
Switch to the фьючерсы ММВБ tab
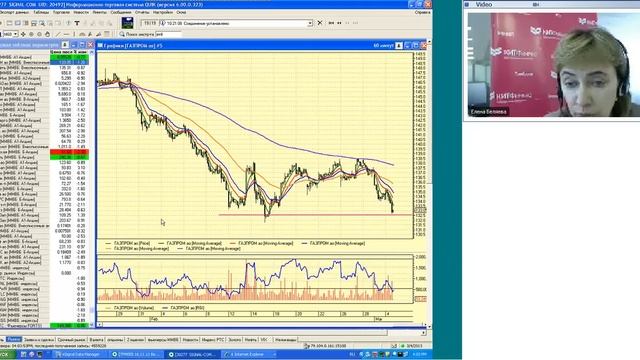click(x=163, y=340)
